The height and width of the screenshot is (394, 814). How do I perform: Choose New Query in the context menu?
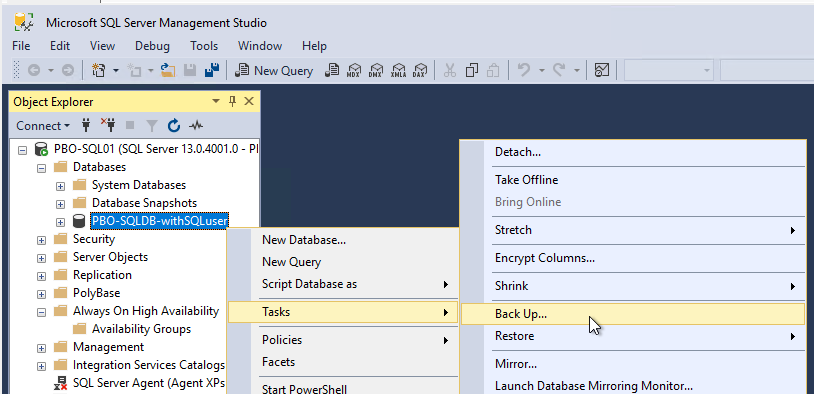pos(343,262)
